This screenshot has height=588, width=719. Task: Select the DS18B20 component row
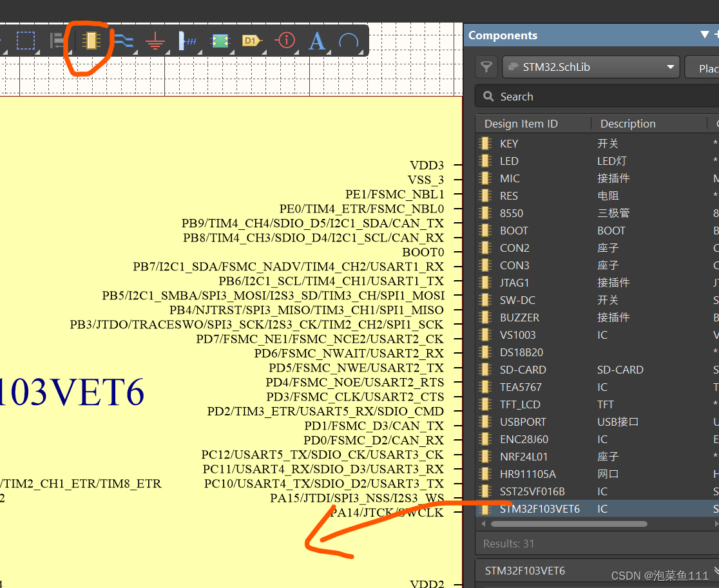pos(597,352)
